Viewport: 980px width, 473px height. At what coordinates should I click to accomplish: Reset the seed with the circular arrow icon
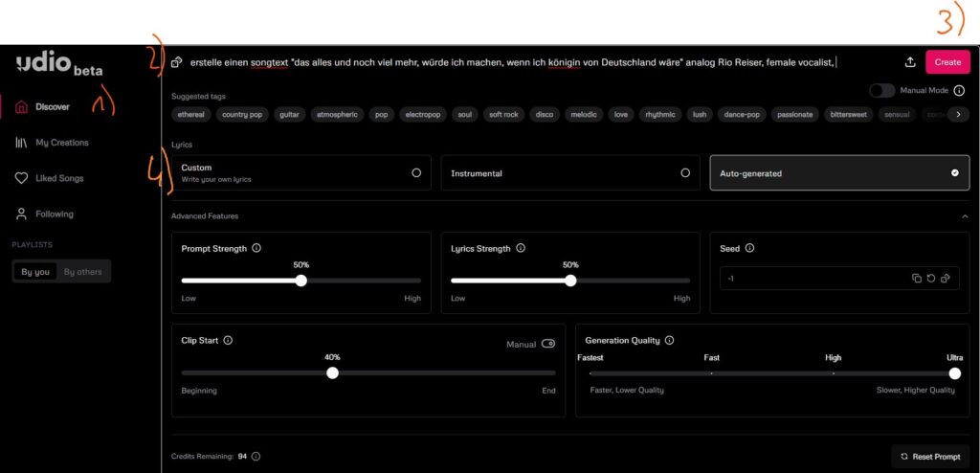tap(930, 279)
